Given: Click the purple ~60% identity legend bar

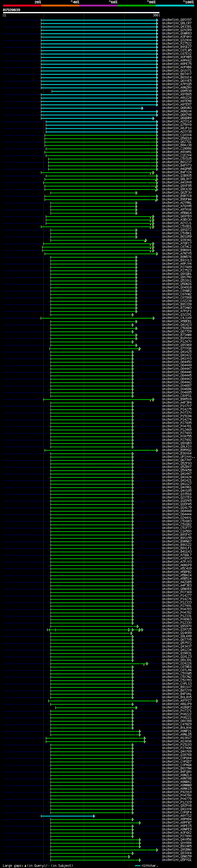Looking at the screenshot, I should point(98,6).
